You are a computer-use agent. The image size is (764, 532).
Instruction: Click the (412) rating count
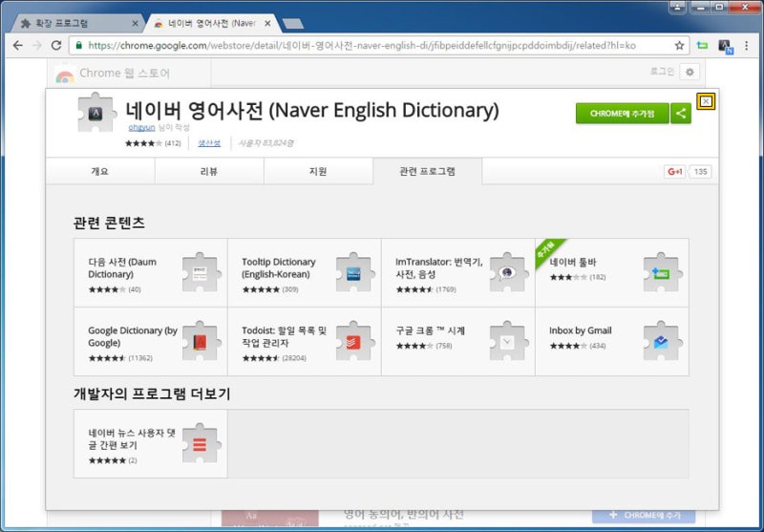click(173, 143)
